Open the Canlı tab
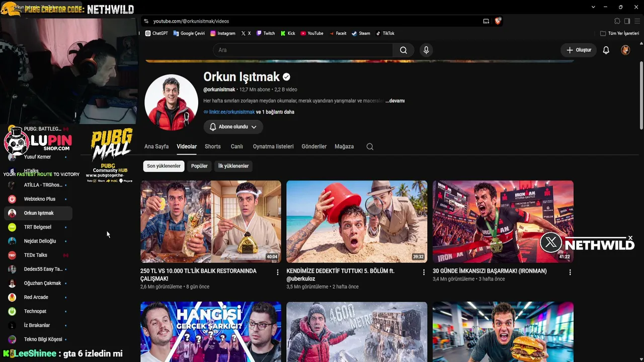This screenshot has width=644, height=362. point(237,147)
